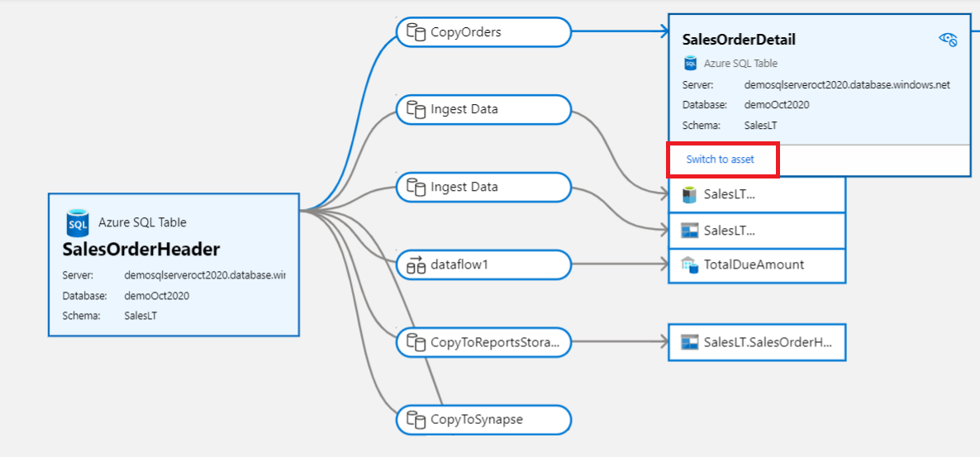Click the copy icon next to CopyToReportsStora...
980x457 pixels.
click(x=416, y=341)
